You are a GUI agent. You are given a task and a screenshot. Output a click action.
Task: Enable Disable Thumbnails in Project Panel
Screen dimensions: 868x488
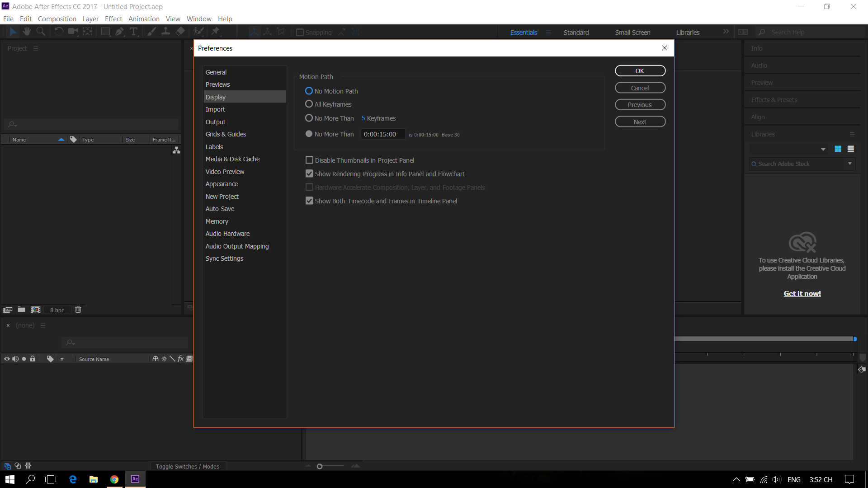tap(310, 160)
